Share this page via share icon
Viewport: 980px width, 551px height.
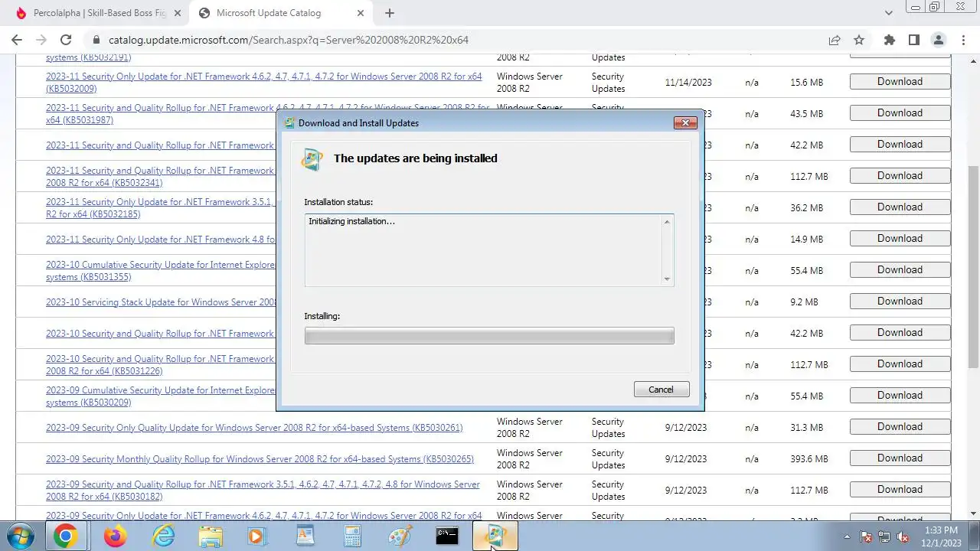point(835,40)
